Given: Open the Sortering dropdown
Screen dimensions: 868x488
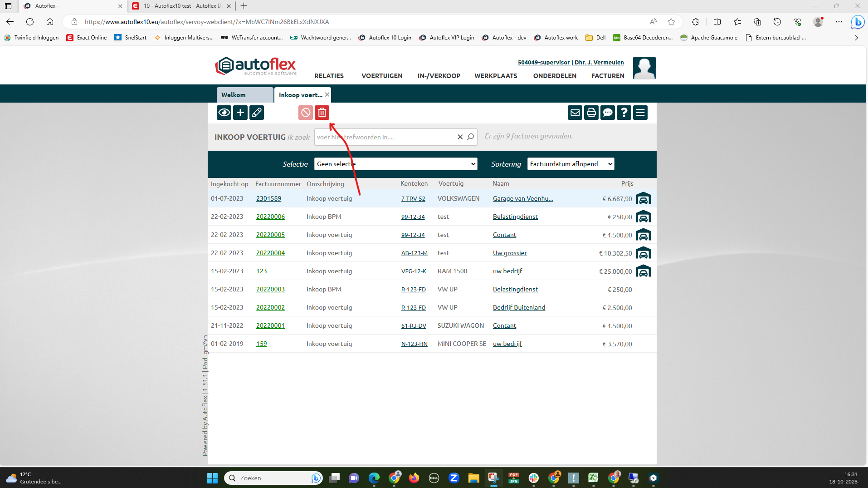Looking at the screenshot, I should click(x=571, y=164).
